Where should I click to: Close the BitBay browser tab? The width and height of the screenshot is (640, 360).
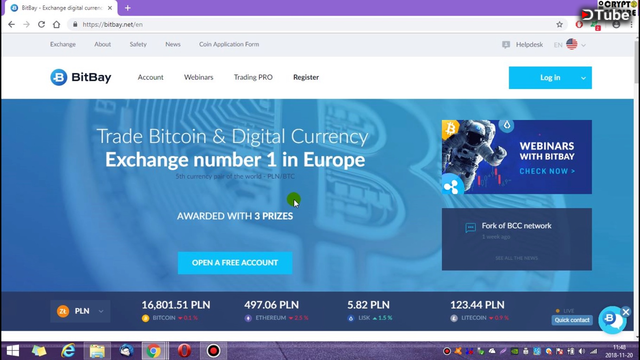(x=110, y=8)
